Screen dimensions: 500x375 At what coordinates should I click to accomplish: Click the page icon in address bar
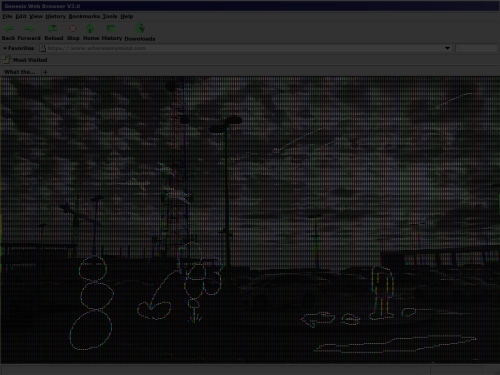(43, 48)
